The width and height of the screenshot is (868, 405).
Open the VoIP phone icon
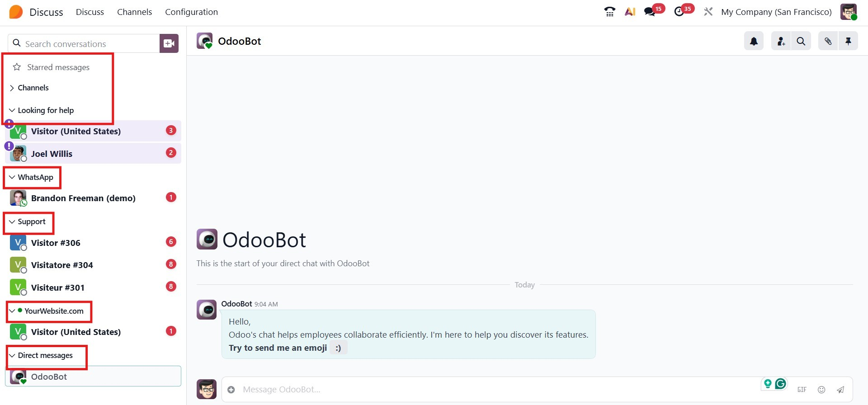click(x=609, y=12)
